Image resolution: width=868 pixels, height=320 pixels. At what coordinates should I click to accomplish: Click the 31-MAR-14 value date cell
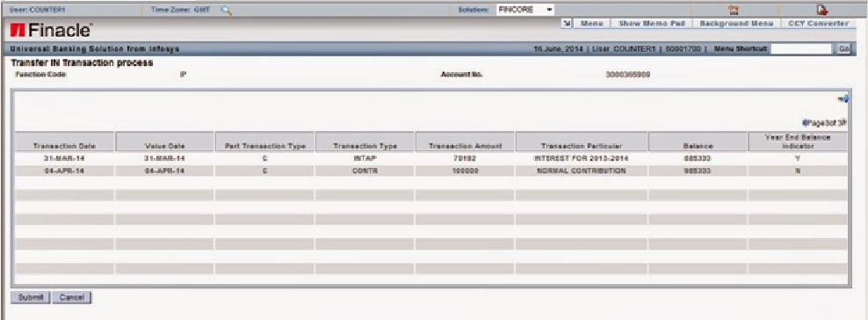164,158
